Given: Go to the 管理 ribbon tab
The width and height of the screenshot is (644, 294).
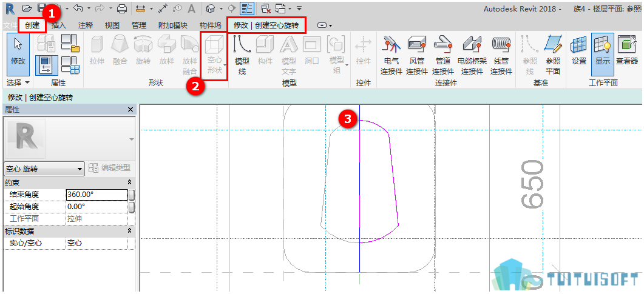Looking at the screenshot, I should [x=139, y=25].
